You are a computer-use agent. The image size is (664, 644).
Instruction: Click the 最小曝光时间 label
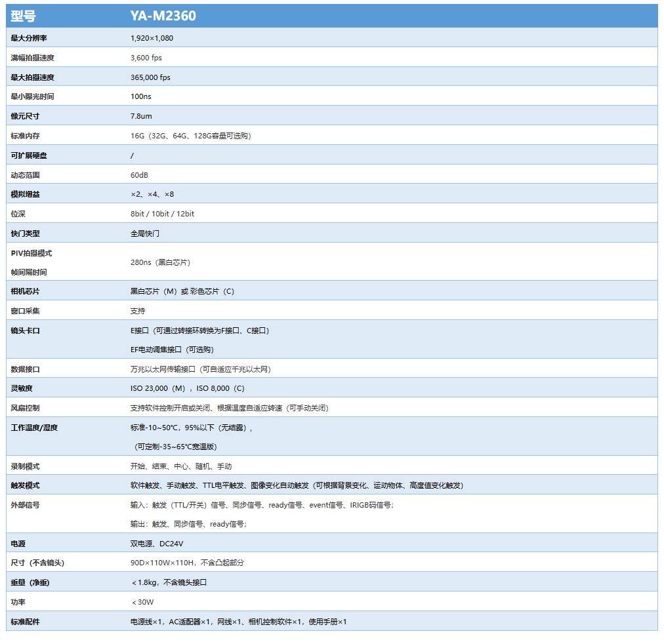(33, 96)
